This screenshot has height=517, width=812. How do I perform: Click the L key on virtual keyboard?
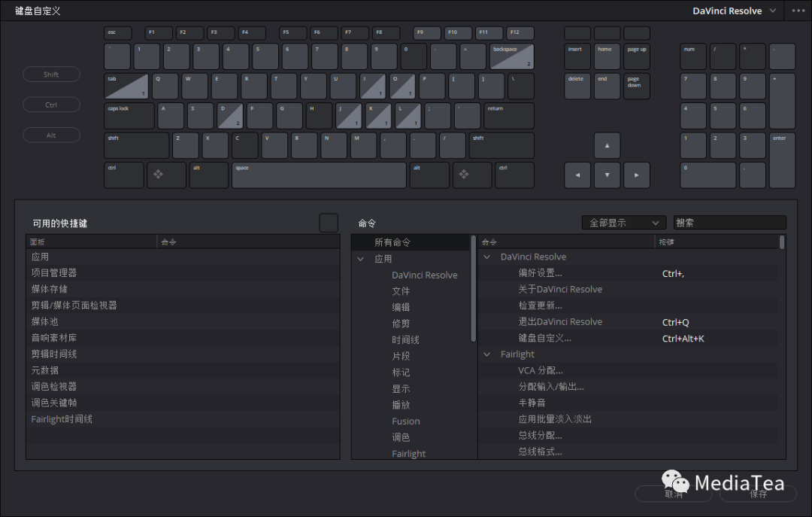click(408, 116)
